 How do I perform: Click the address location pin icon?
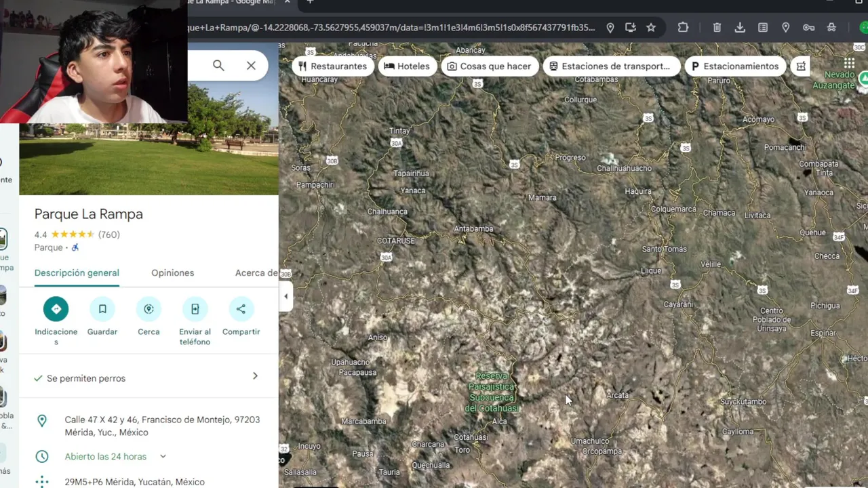click(x=42, y=421)
